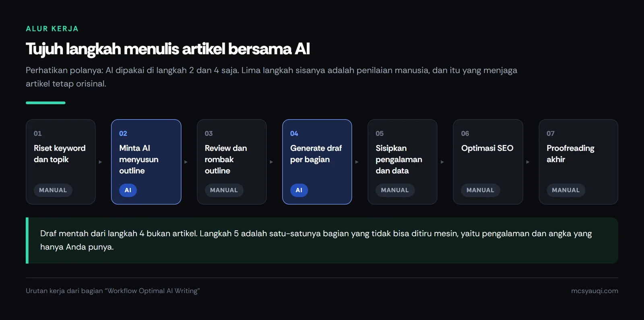Click the MANUAL badge on step 01
The width and height of the screenshot is (644, 320).
click(x=53, y=190)
